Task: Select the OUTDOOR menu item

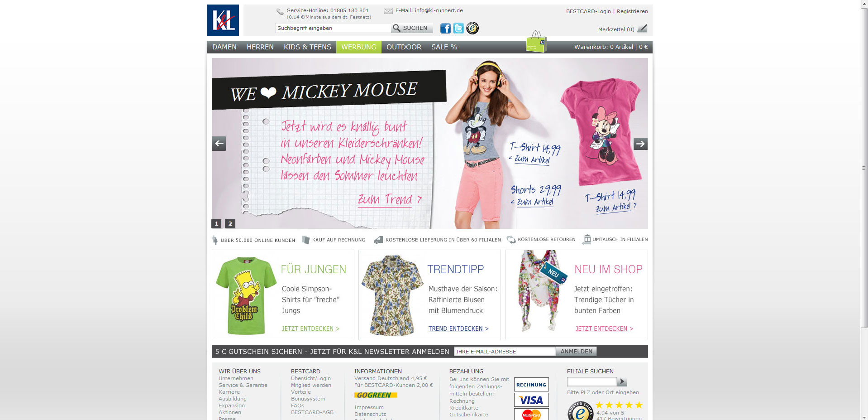Action: tap(404, 47)
